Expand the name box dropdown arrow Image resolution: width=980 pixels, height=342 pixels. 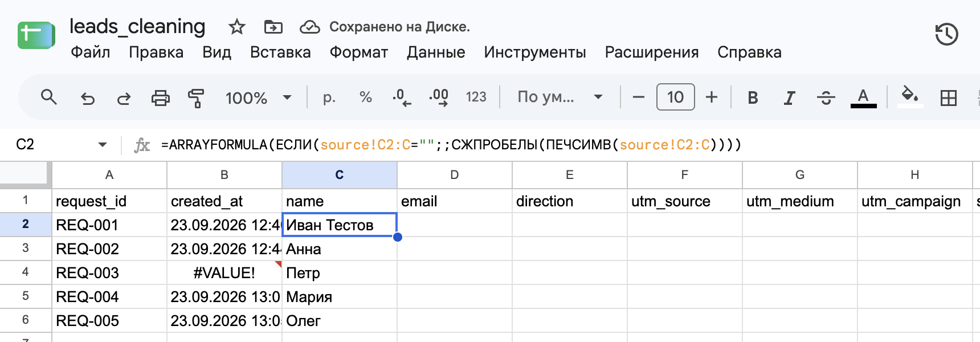point(103,145)
